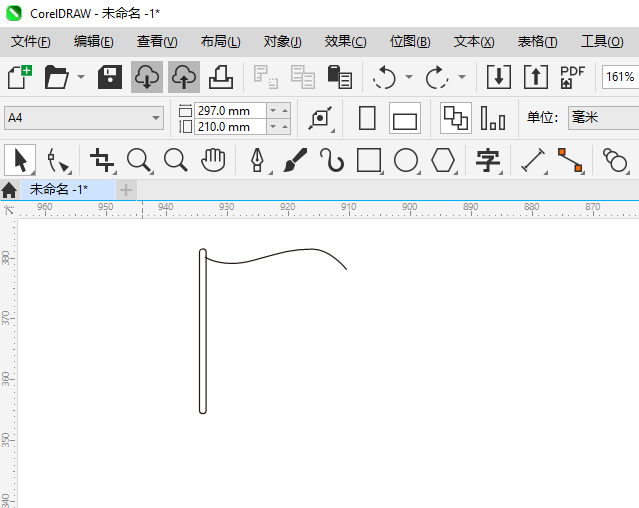639x508 pixels.
Task: Click the Redo arrow icon
Action: pos(437,77)
